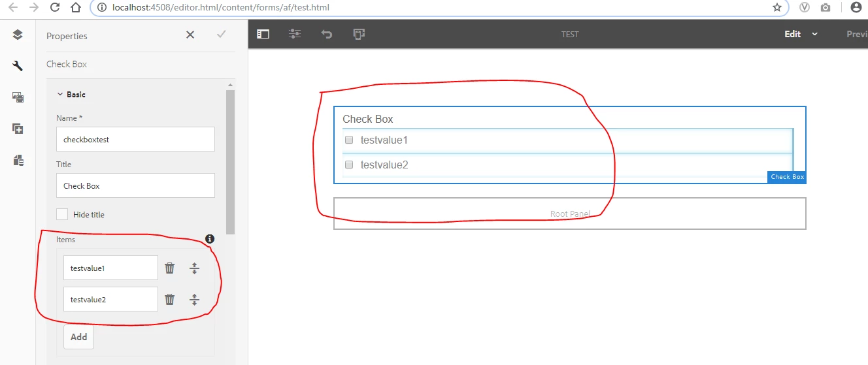Undo last action in editor toolbar
Screen dimensions: 868x365
pos(327,34)
